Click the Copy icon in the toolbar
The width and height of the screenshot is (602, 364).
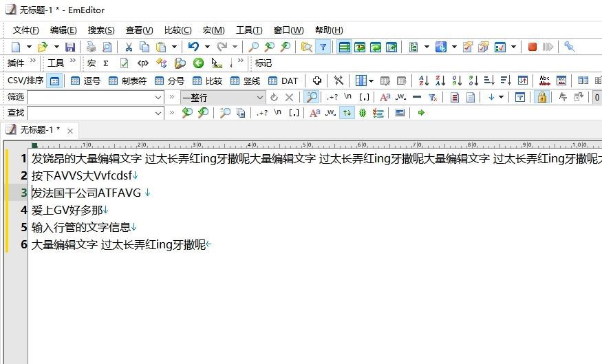click(x=144, y=47)
